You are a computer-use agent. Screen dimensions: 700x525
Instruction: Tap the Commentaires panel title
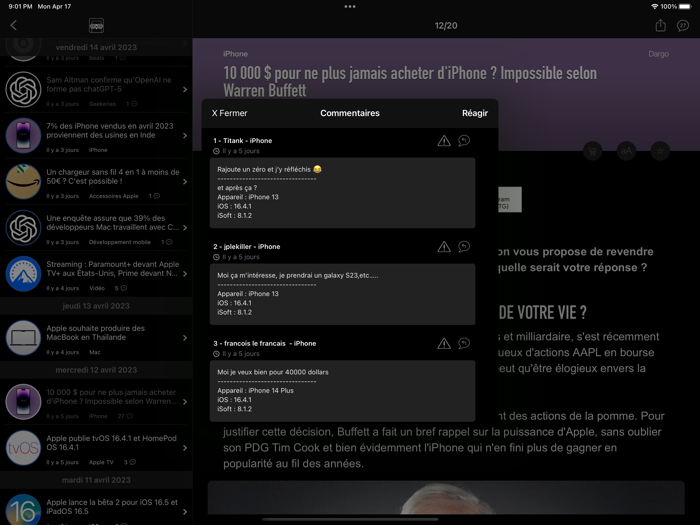350,113
